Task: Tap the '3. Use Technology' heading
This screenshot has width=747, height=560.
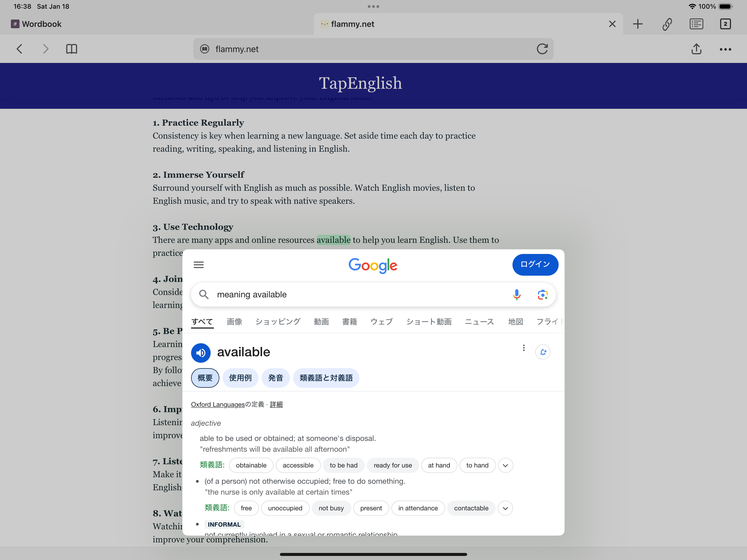Action: (x=193, y=227)
